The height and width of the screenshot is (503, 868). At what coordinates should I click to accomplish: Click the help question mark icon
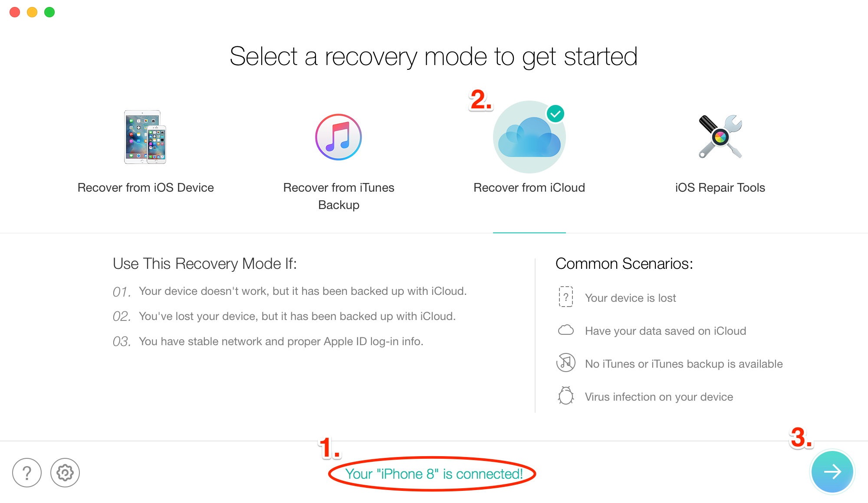point(26,473)
